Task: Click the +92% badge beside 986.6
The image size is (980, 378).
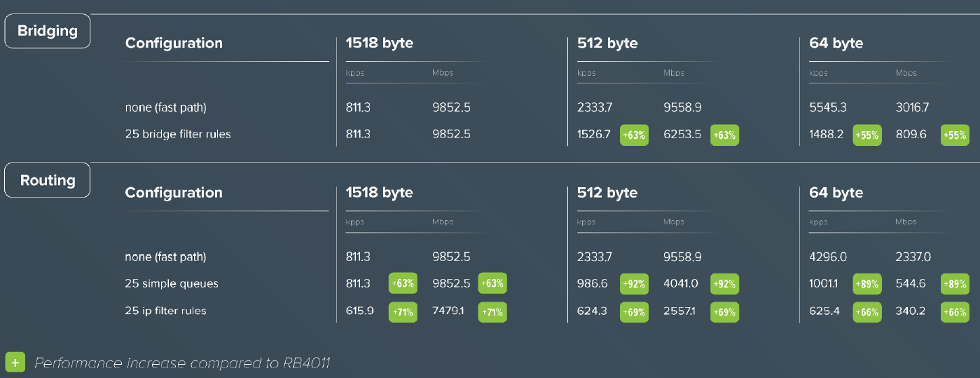Action: coord(634,284)
